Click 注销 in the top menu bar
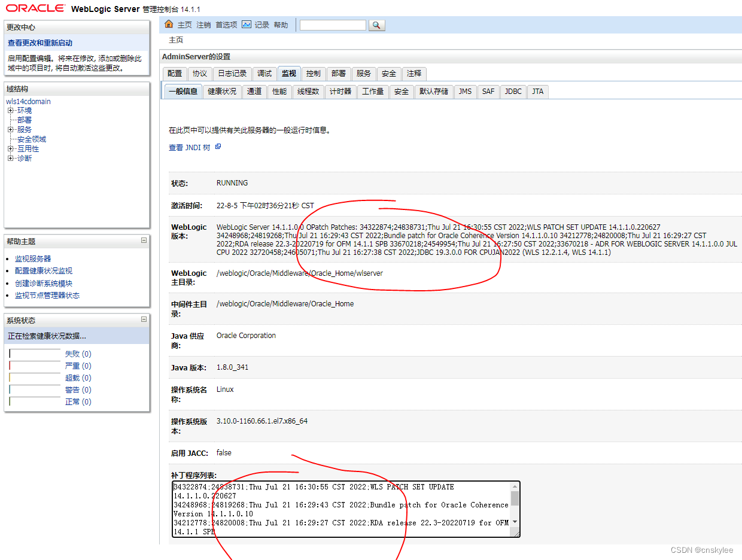This screenshot has height=560, width=742. 203,25
